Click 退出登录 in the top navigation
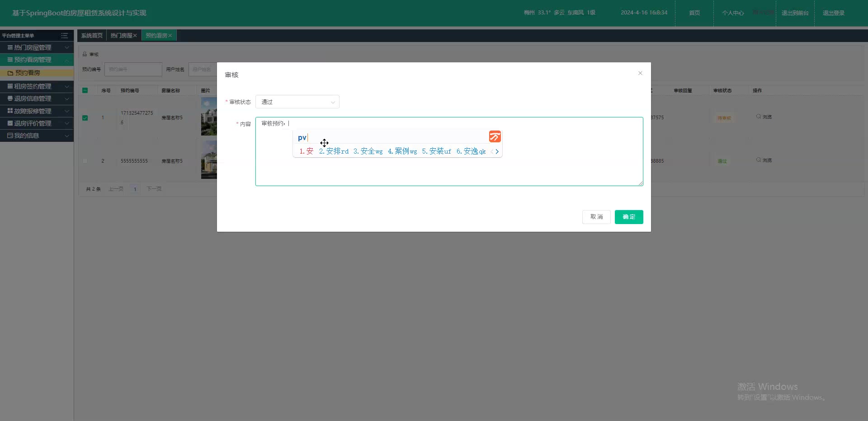 click(834, 13)
